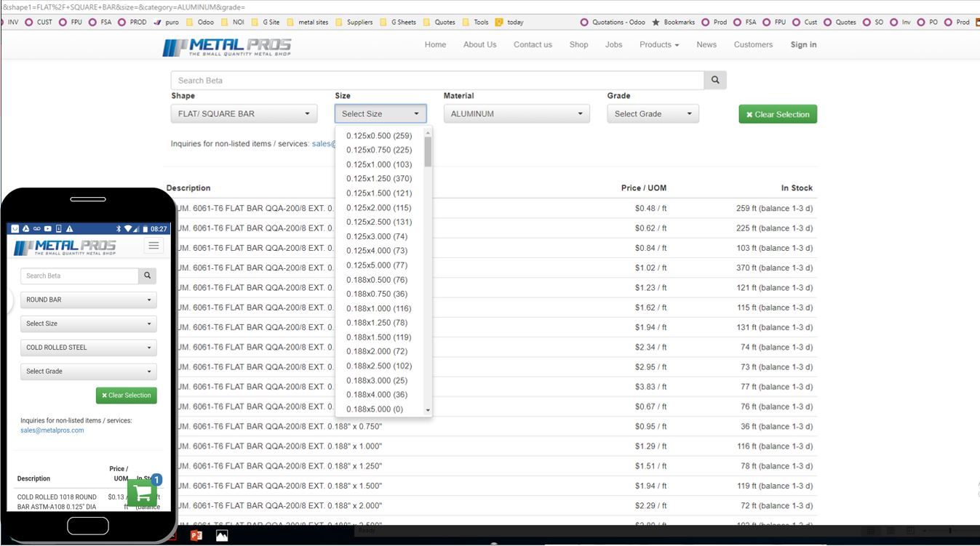Tap Clear Selection on phone mockup
The height and width of the screenshot is (546, 980).
(x=127, y=396)
